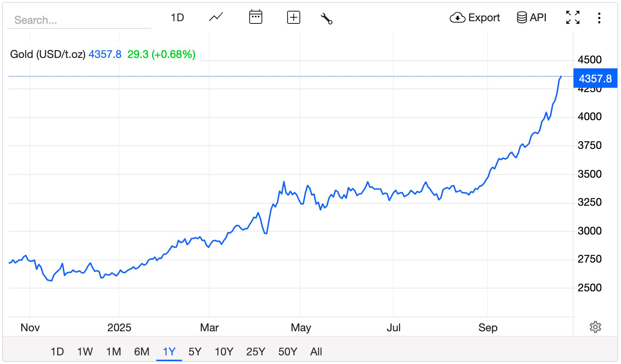Viewport: 621px width, 364px height.
Task: Click the API database icon
Action: coord(521,18)
